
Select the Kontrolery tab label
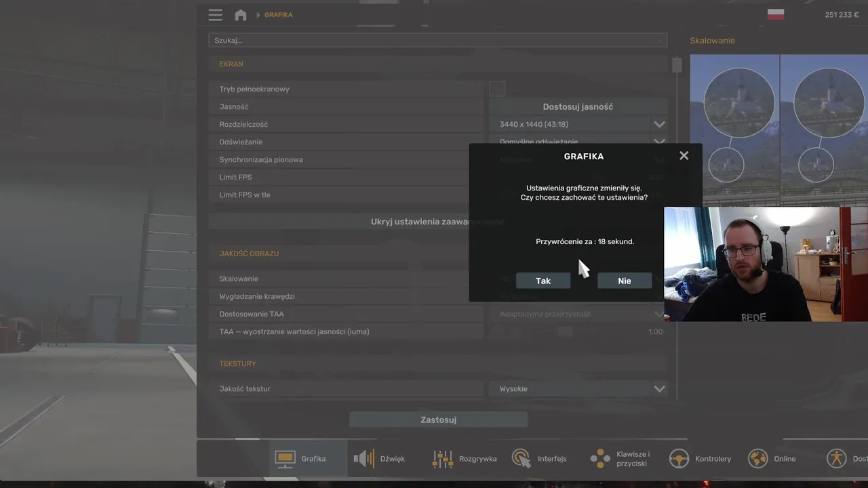point(713,459)
